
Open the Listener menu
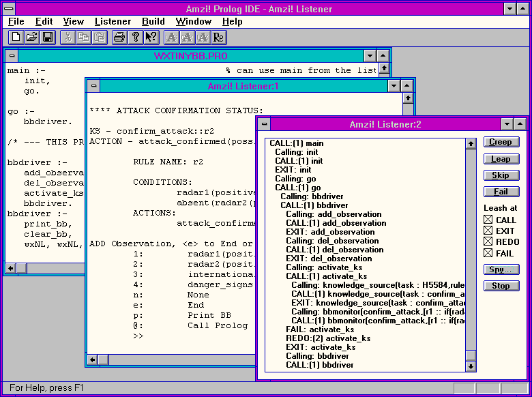tap(113, 21)
